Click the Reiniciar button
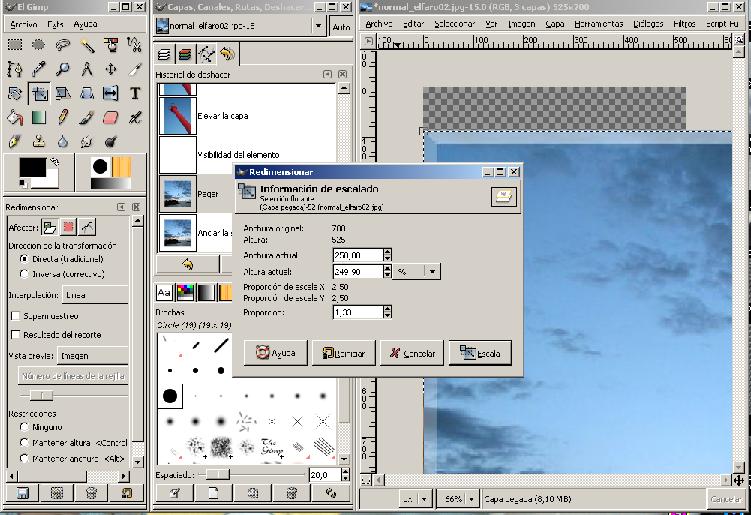This screenshot has height=515, width=751. click(344, 353)
